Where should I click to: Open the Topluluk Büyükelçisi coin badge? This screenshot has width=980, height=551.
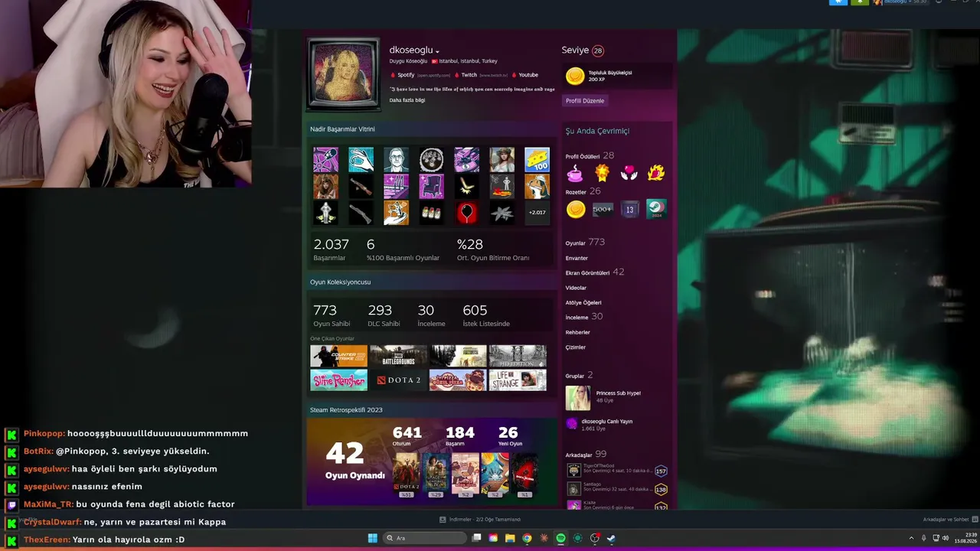tap(575, 76)
